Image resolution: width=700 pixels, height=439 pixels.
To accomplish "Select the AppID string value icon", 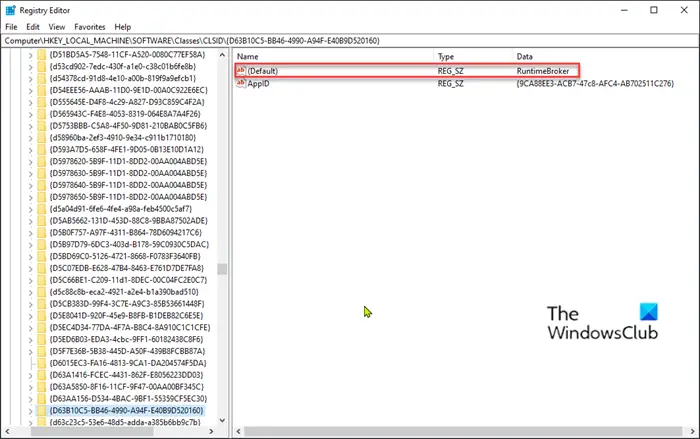I will pyautogui.click(x=241, y=83).
